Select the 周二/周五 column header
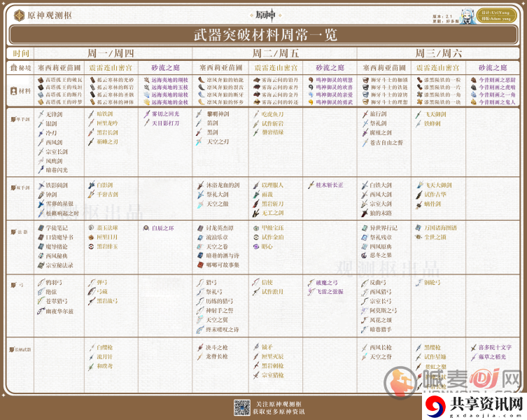527x420 pixels. pos(276,53)
